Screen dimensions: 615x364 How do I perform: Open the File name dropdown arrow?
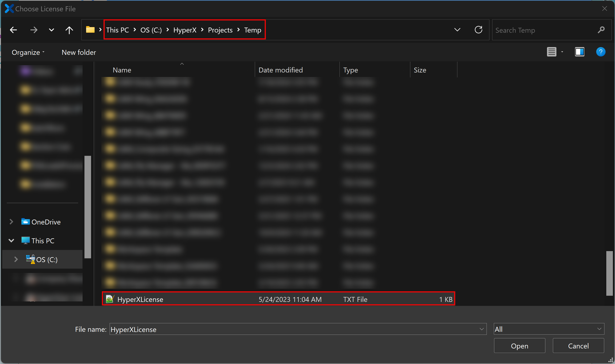482,329
